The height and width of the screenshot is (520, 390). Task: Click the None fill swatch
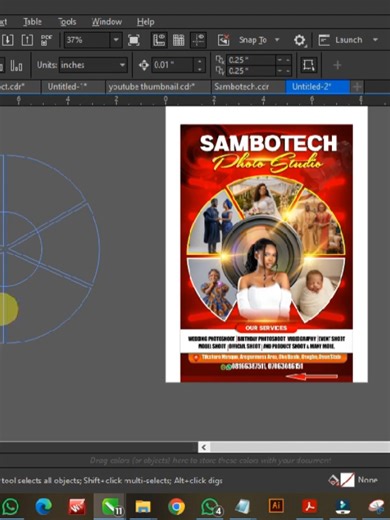[x=347, y=480]
